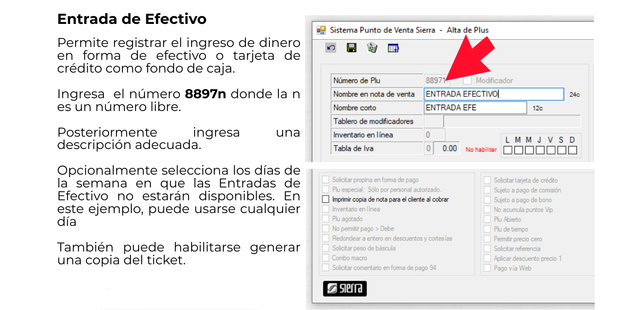The image size is (644, 310).
Task: Click the Sierra logo at bottom left
Action: pos(345,289)
